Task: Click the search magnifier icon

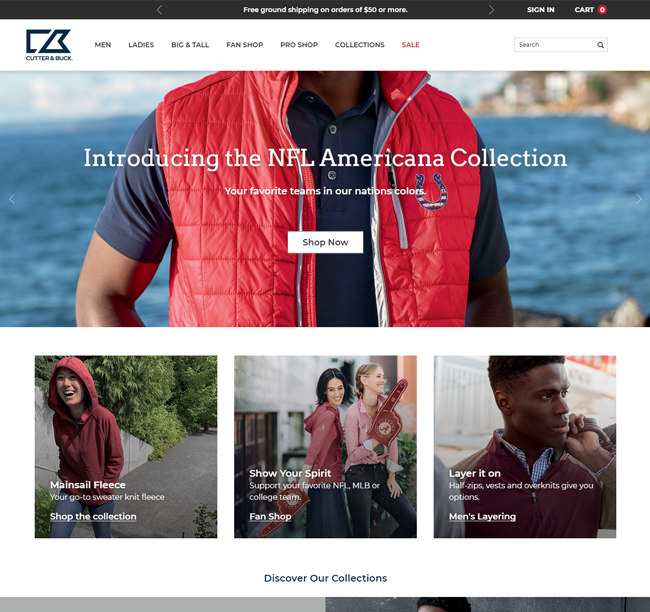Action: [600, 45]
